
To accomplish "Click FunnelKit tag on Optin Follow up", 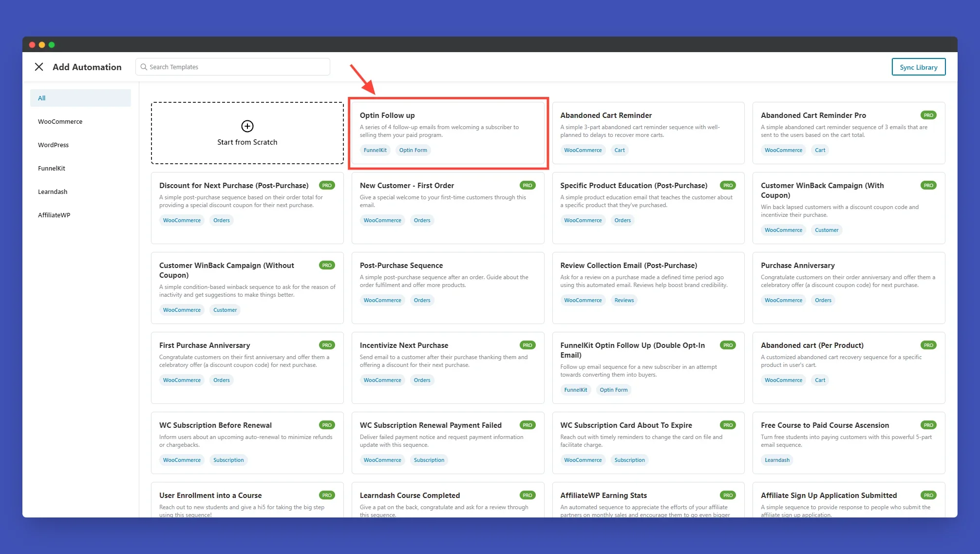I will coord(375,150).
